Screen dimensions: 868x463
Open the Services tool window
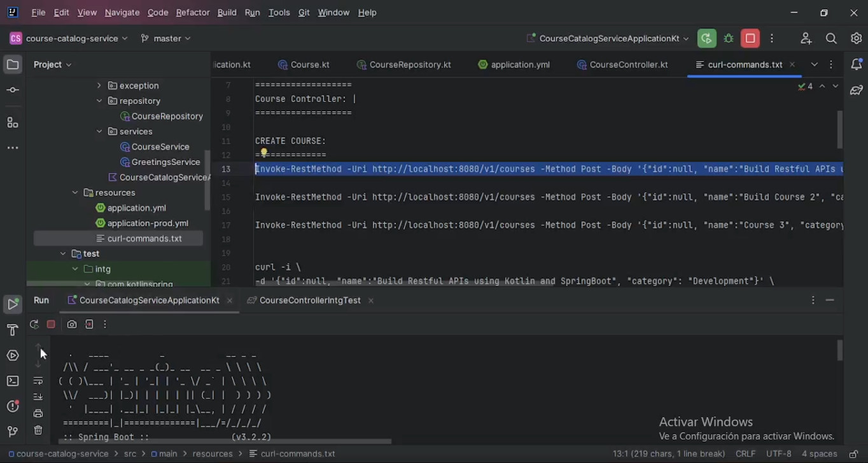[x=12, y=355]
